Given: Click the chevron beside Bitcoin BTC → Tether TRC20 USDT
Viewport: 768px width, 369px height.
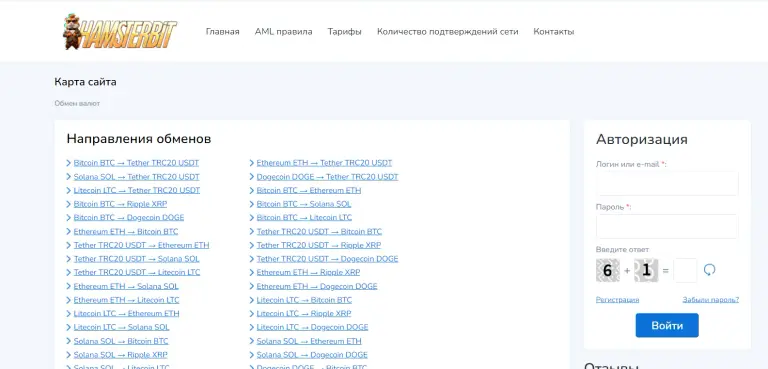Looking at the screenshot, I should click(69, 163).
